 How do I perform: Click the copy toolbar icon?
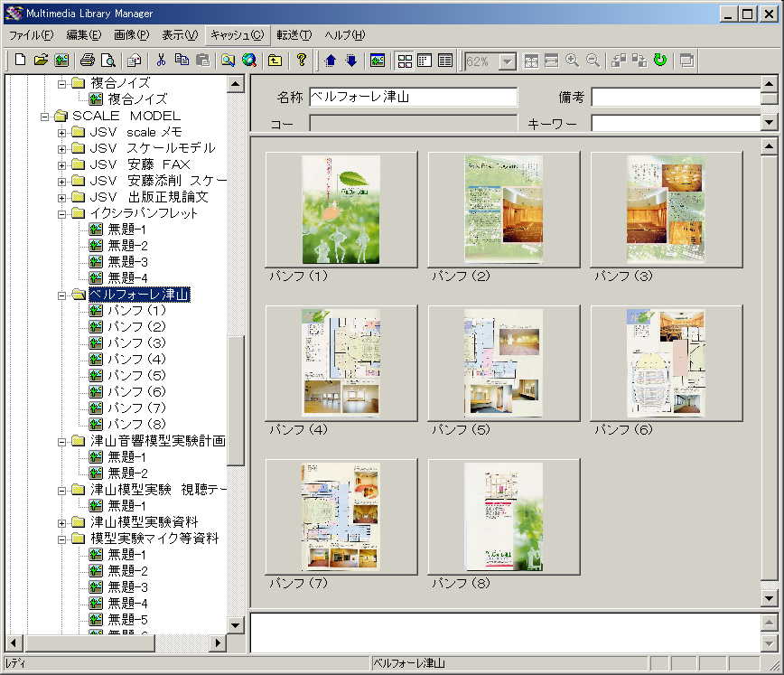tap(182, 61)
